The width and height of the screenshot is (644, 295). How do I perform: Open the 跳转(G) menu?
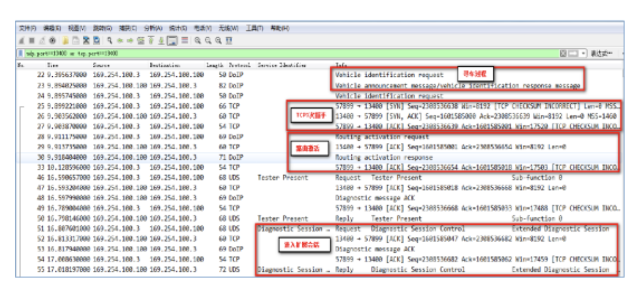[102, 28]
